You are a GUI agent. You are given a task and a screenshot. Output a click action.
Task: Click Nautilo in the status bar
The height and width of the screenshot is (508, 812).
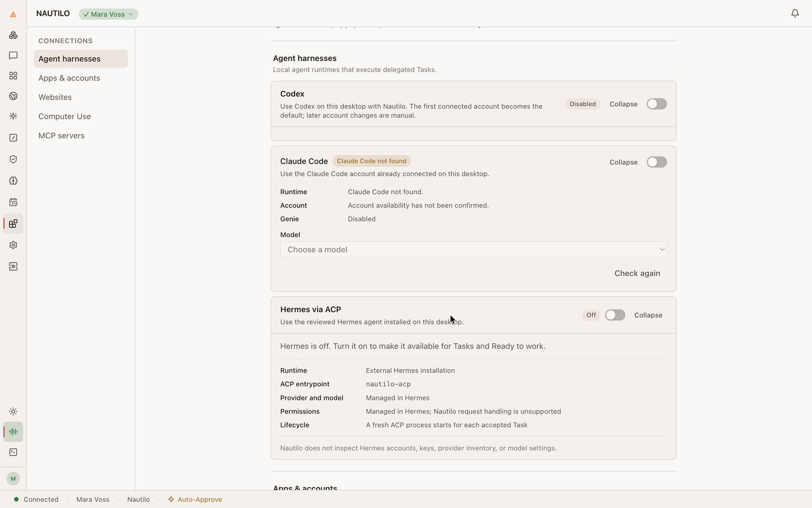tap(138, 500)
